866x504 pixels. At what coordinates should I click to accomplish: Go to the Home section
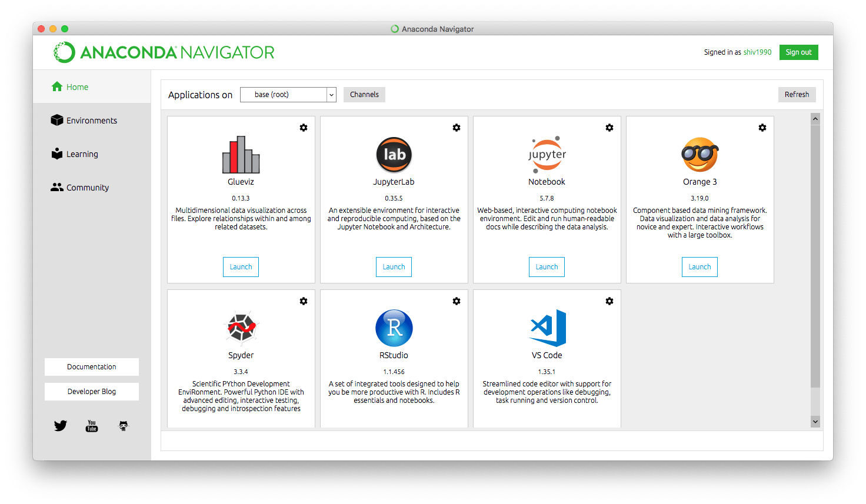(x=92, y=87)
